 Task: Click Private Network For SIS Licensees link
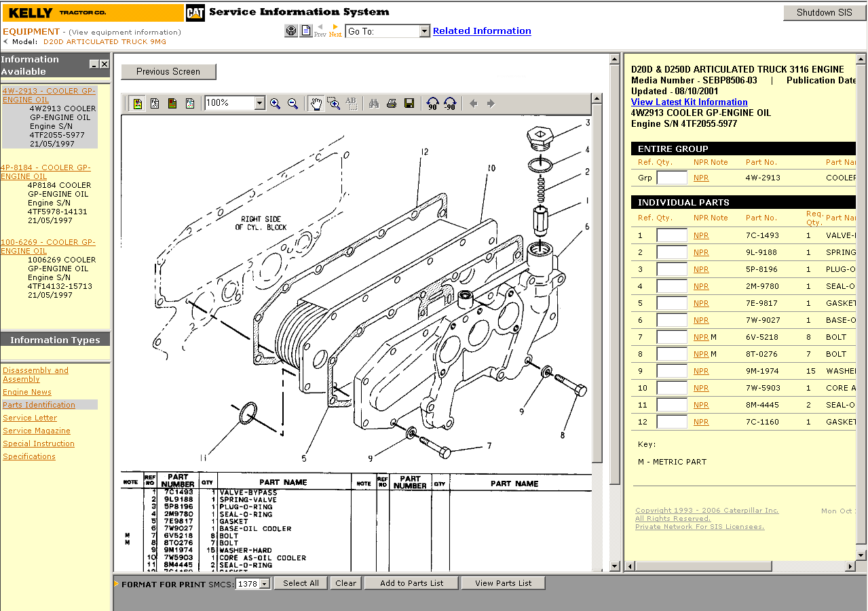(700, 527)
